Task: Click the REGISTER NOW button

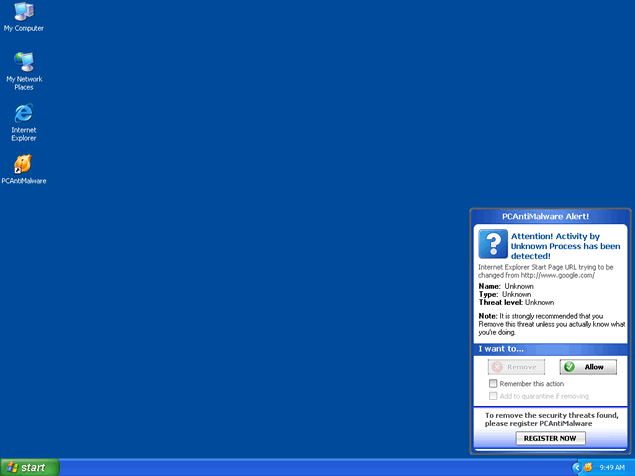Action: [551, 438]
